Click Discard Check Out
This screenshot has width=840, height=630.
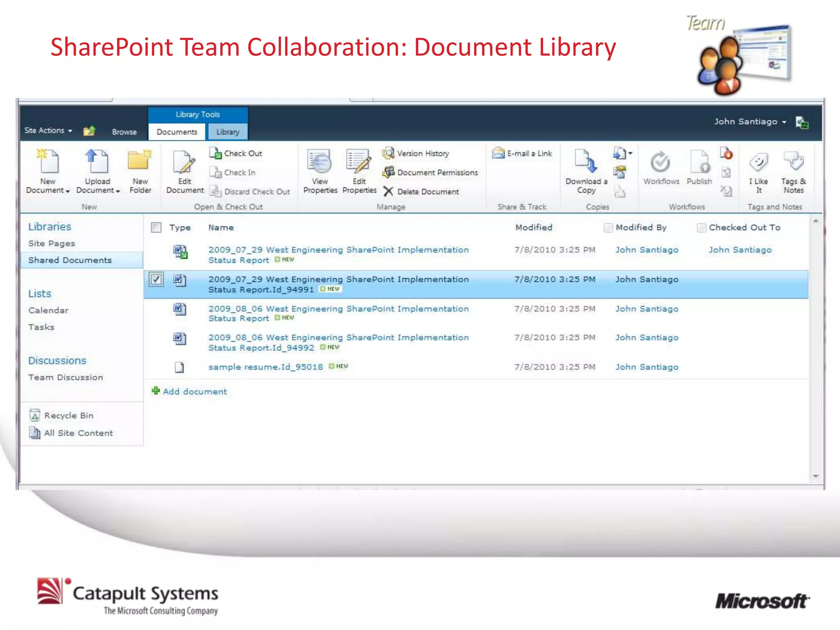250,192
